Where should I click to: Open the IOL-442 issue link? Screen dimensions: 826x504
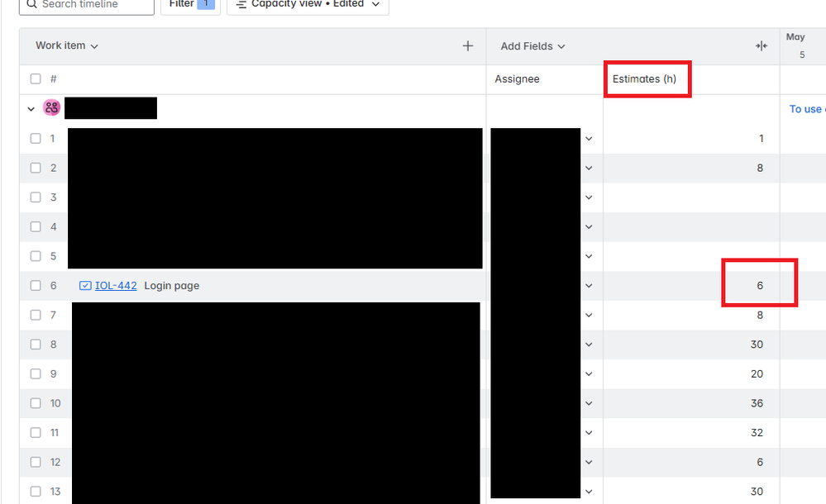[x=116, y=285]
